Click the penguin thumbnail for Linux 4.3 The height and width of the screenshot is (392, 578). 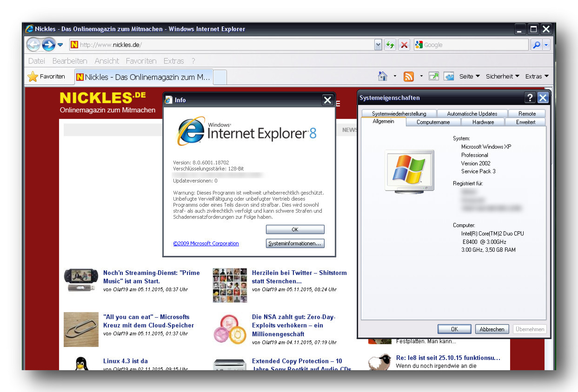[82, 363]
